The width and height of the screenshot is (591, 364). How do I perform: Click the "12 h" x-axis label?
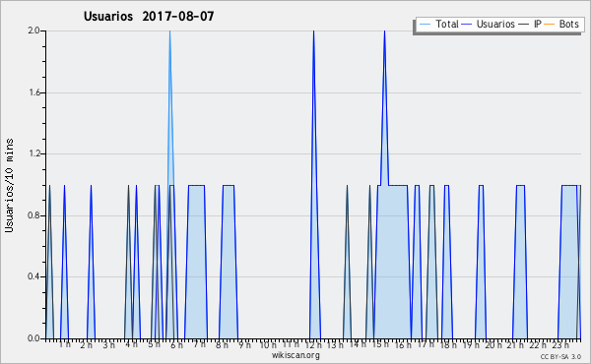(313, 344)
